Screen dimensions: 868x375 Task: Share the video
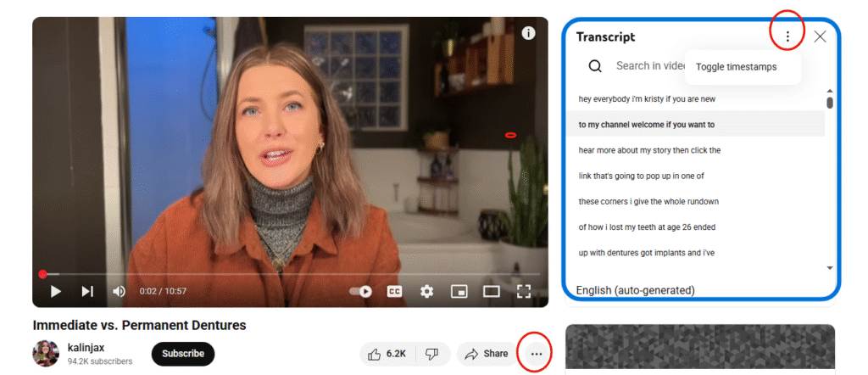coord(486,354)
